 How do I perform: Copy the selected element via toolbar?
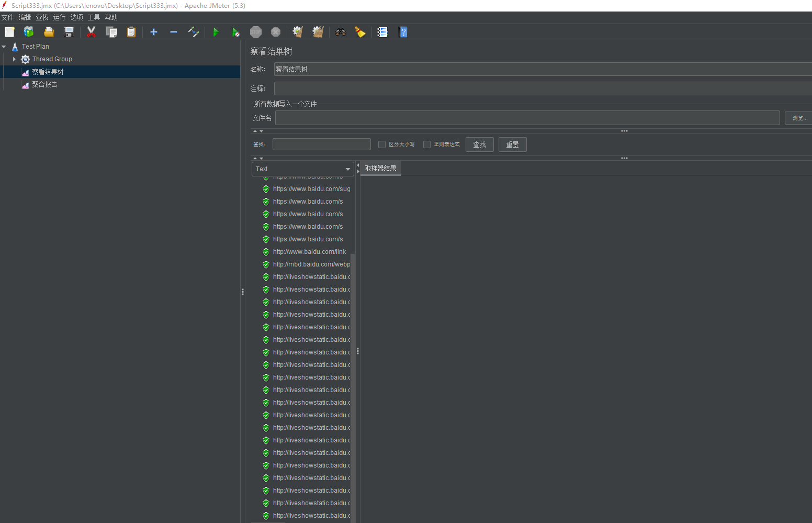click(111, 32)
